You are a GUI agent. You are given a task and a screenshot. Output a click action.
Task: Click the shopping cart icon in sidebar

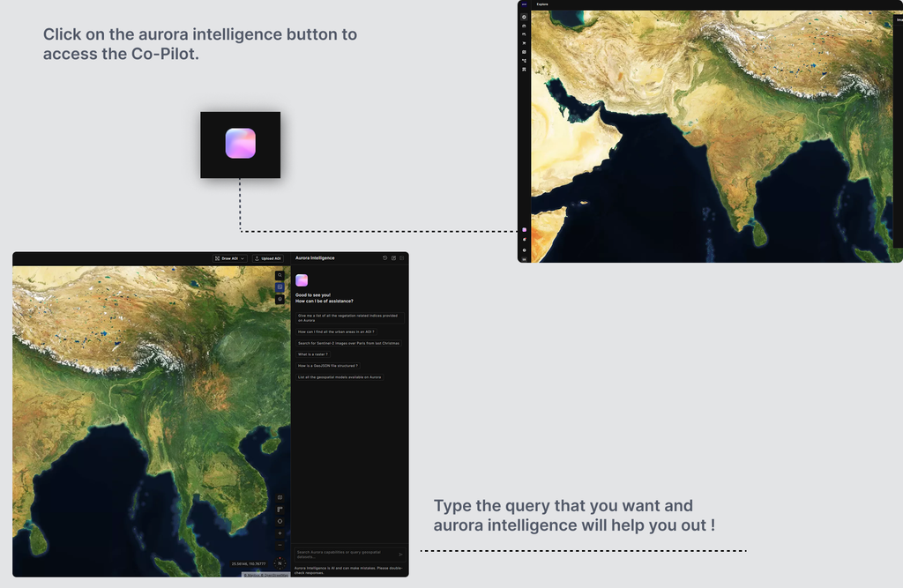tap(524, 43)
